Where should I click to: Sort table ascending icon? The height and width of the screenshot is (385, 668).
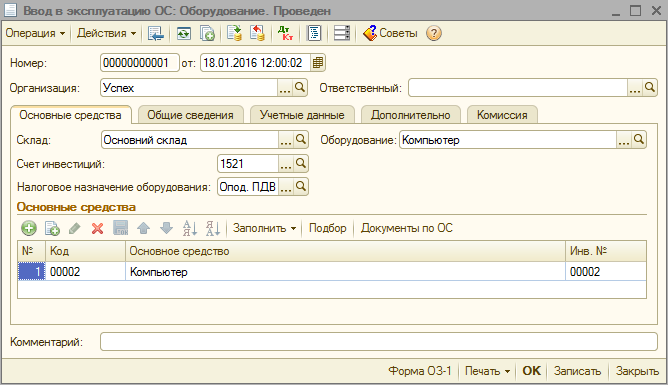(190, 228)
